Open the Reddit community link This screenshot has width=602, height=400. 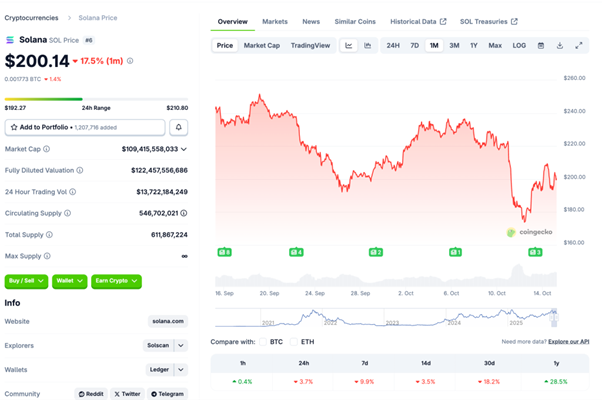pyautogui.click(x=91, y=394)
